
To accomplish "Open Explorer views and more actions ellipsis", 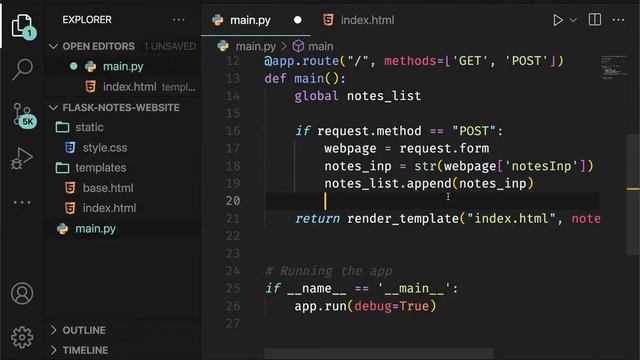I will click(x=178, y=20).
